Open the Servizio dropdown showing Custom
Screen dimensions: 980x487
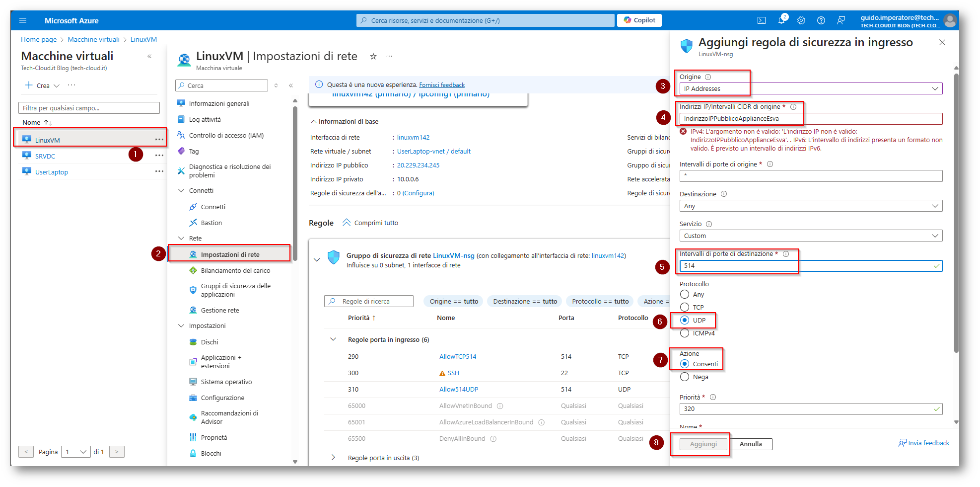(x=810, y=236)
